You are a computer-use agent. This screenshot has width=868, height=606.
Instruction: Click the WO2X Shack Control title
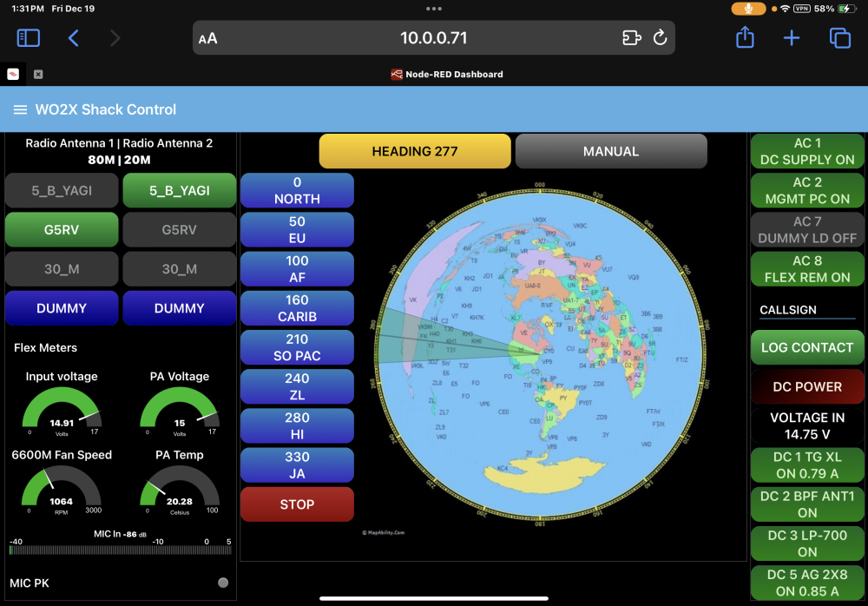tap(106, 109)
